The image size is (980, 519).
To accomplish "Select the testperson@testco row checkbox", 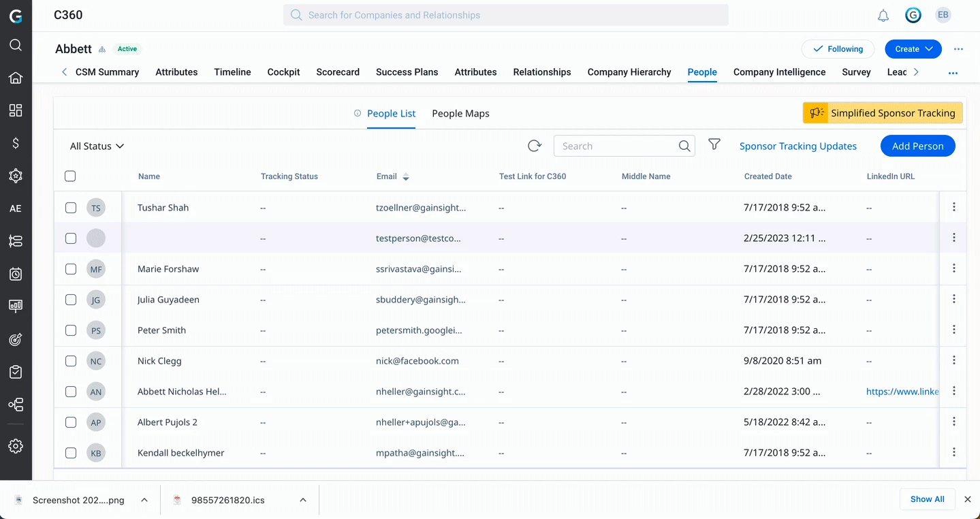I will click(x=71, y=238).
